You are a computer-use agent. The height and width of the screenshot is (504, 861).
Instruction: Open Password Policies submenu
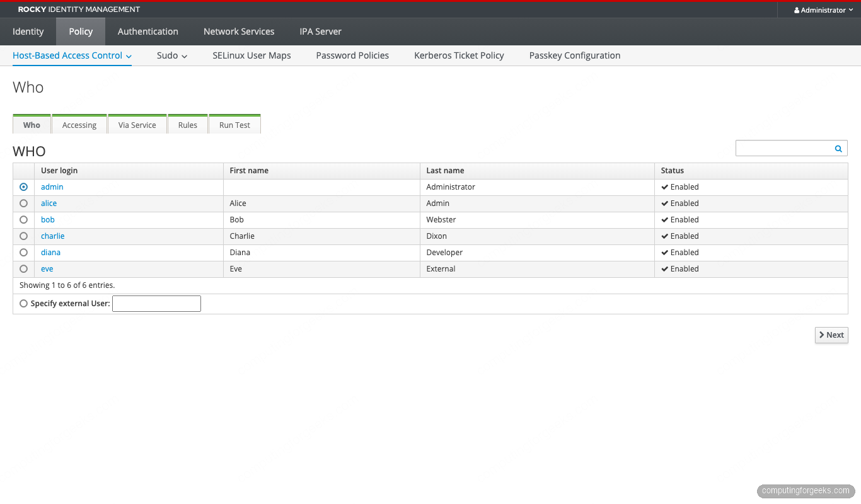tap(352, 55)
